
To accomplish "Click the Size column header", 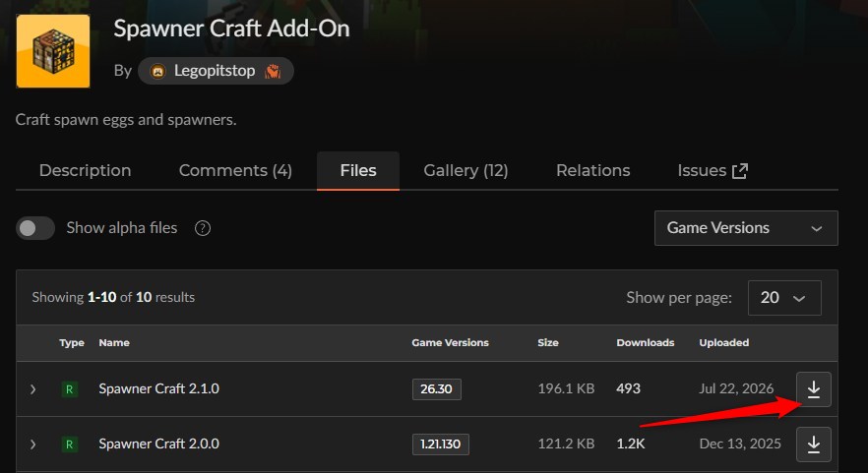I will tap(548, 343).
